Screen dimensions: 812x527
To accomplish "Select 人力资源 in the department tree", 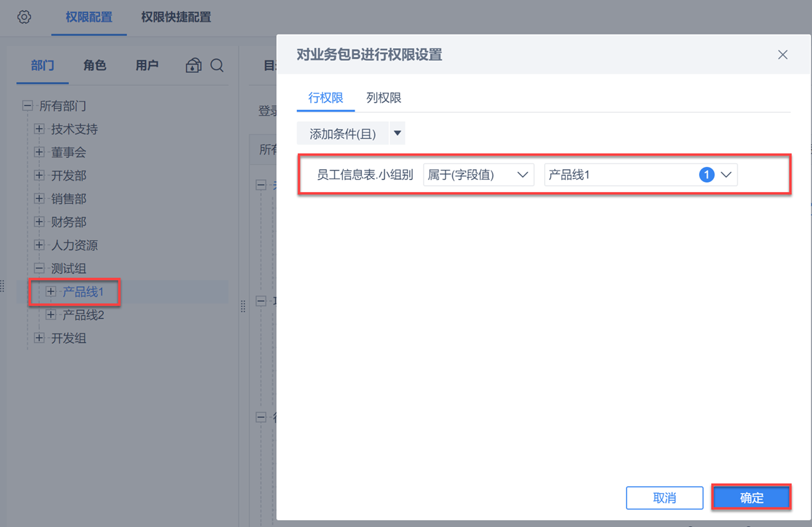I will pos(74,246).
